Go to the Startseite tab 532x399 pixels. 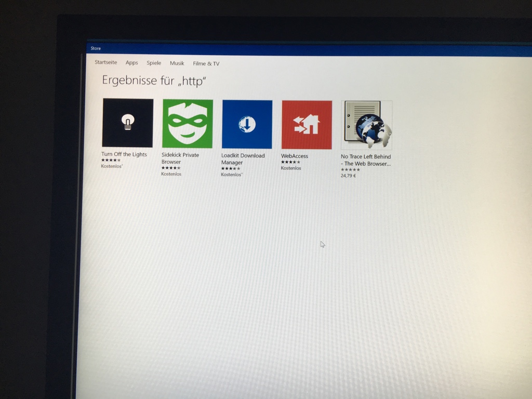pyautogui.click(x=106, y=62)
